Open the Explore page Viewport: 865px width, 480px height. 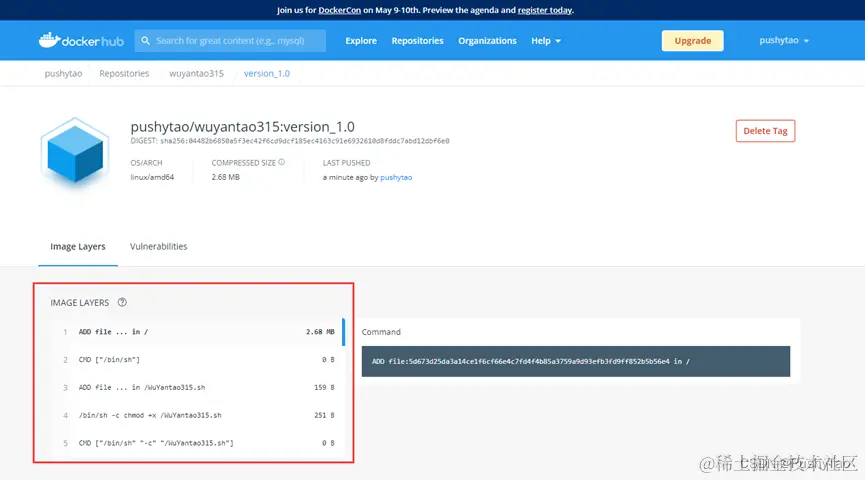(x=361, y=41)
